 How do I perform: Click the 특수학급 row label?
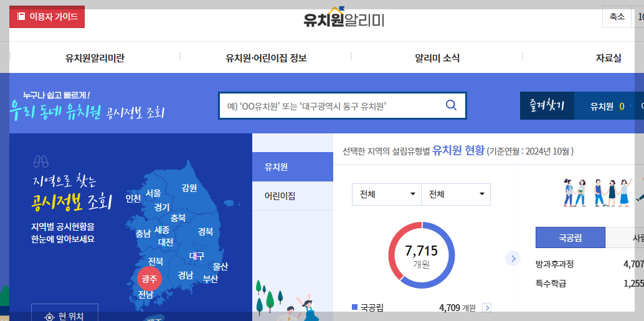551,283
